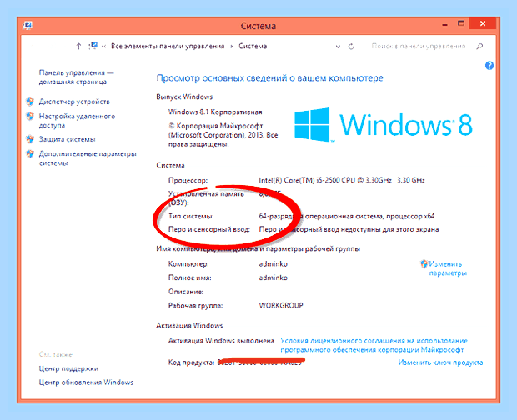Click the WORKGROUP value
Screen dimensions: 517x420
[281, 305]
